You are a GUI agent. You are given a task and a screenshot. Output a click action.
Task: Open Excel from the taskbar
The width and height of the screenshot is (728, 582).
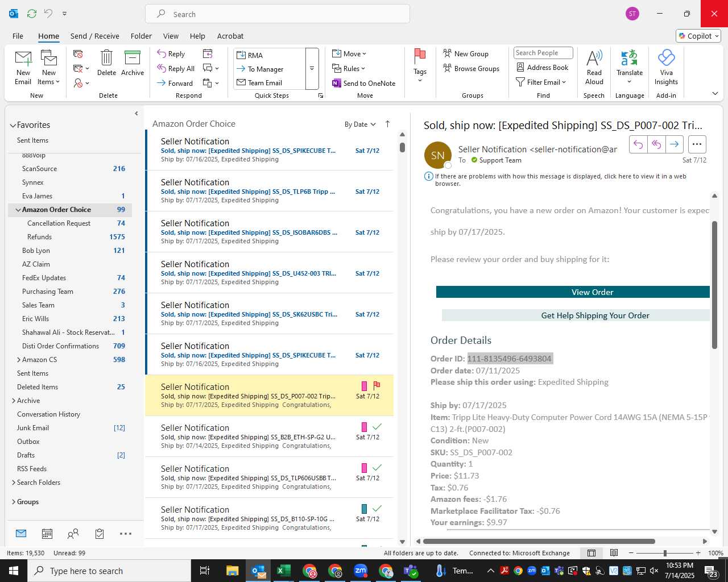tap(283, 571)
